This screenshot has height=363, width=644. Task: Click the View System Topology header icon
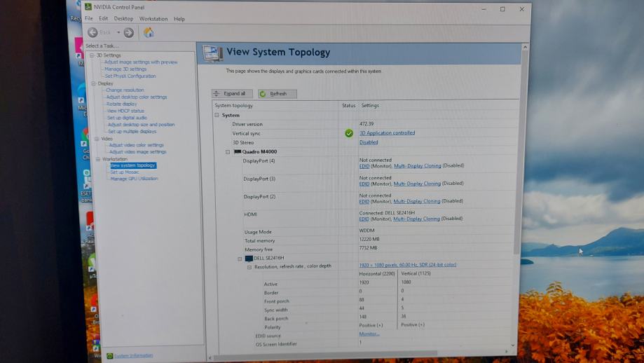coord(212,53)
